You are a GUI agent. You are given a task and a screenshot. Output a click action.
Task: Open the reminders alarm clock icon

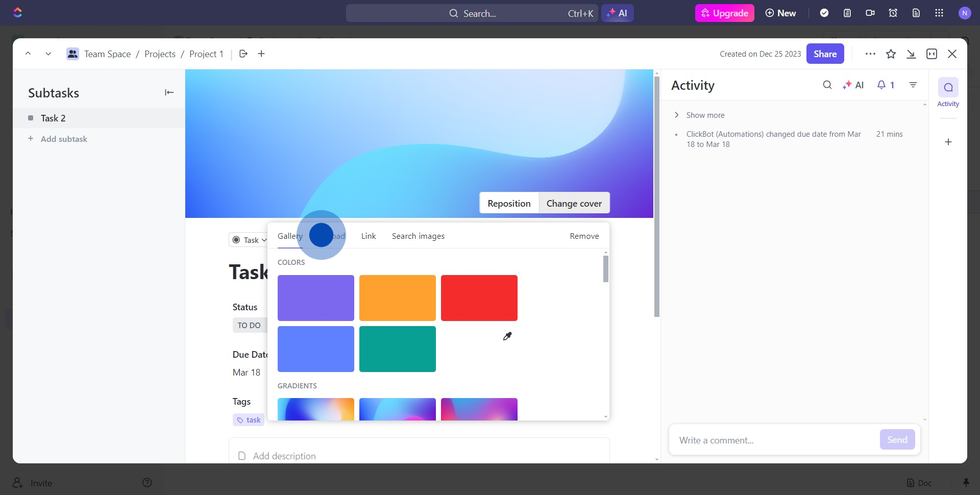coord(893,13)
